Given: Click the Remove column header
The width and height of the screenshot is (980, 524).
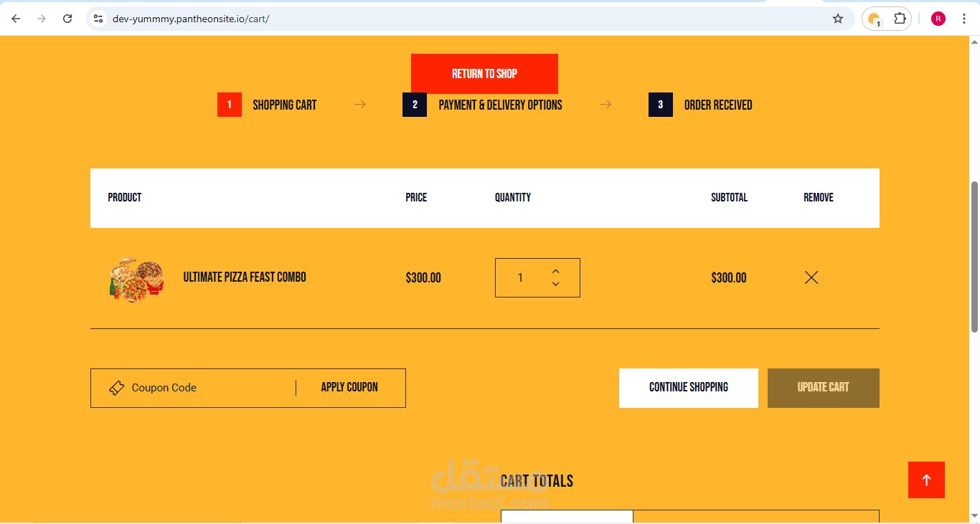Looking at the screenshot, I should pos(819,197).
